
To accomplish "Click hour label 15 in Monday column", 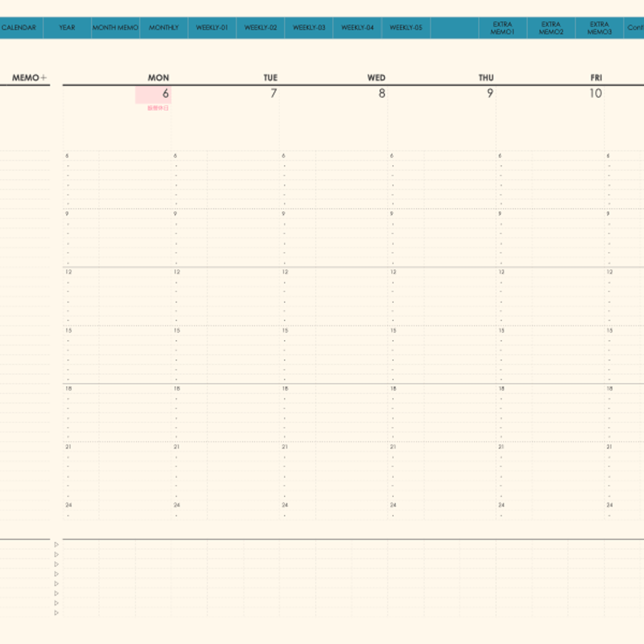I will [x=69, y=330].
